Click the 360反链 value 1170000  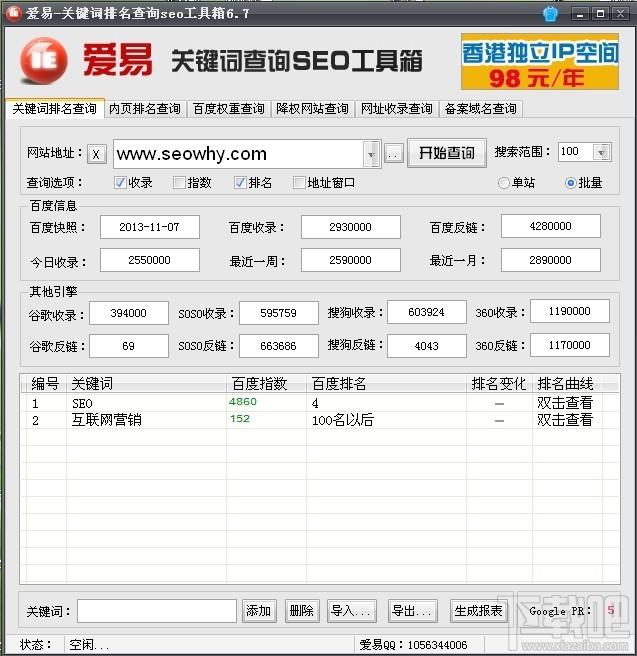tap(570, 345)
